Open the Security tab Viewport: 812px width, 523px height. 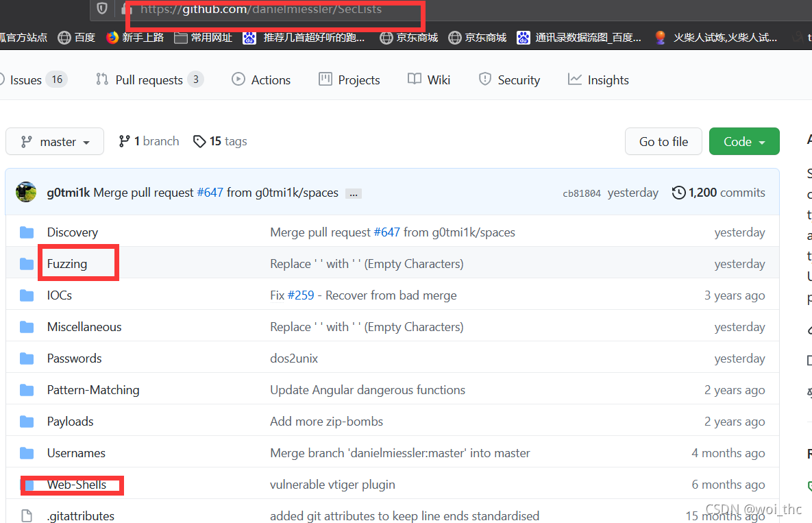click(x=509, y=80)
